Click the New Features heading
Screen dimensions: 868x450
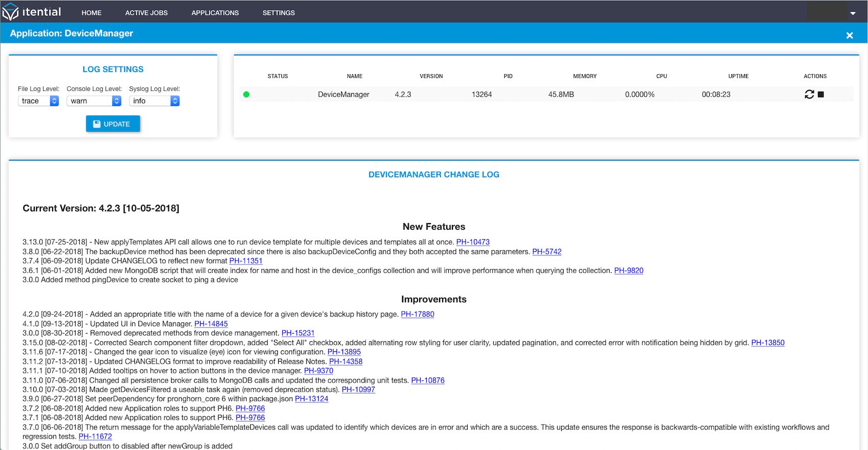434,227
